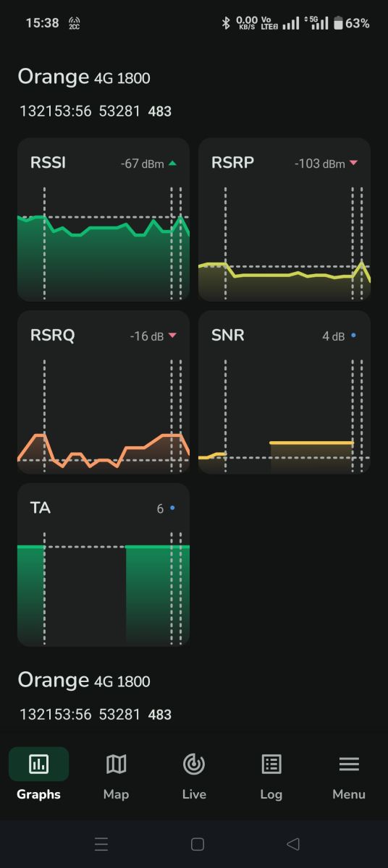This screenshot has height=868, width=388.
Task: Tap the top Orange 4G 1800 heading
Action: coord(84,77)
